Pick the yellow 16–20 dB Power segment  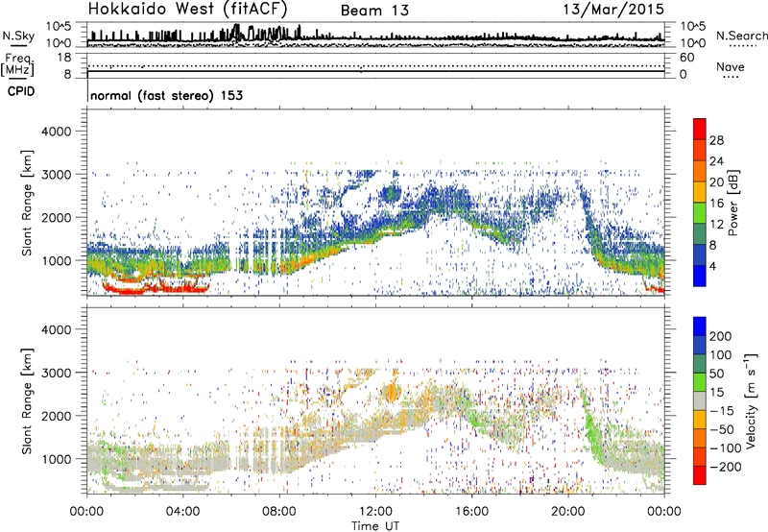pos(700,191)
